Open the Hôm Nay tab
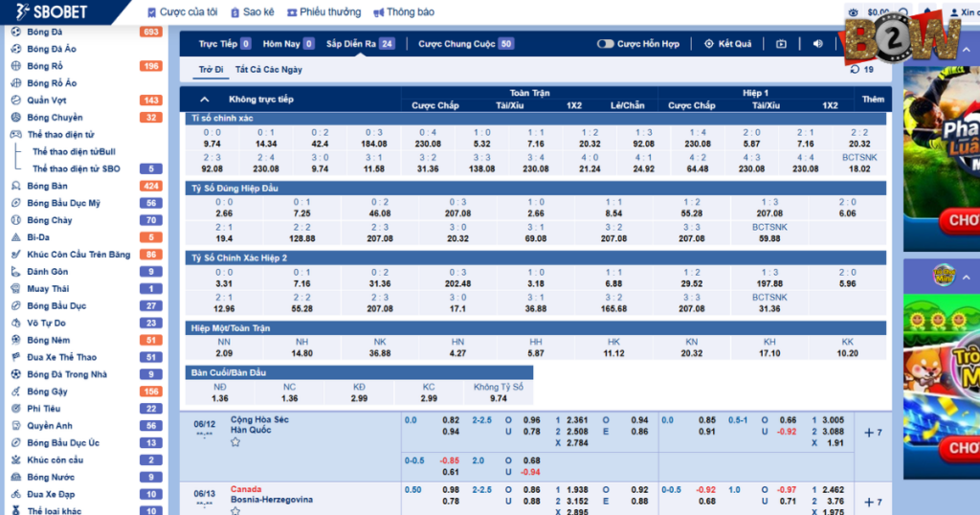 (x=288, y=44)
